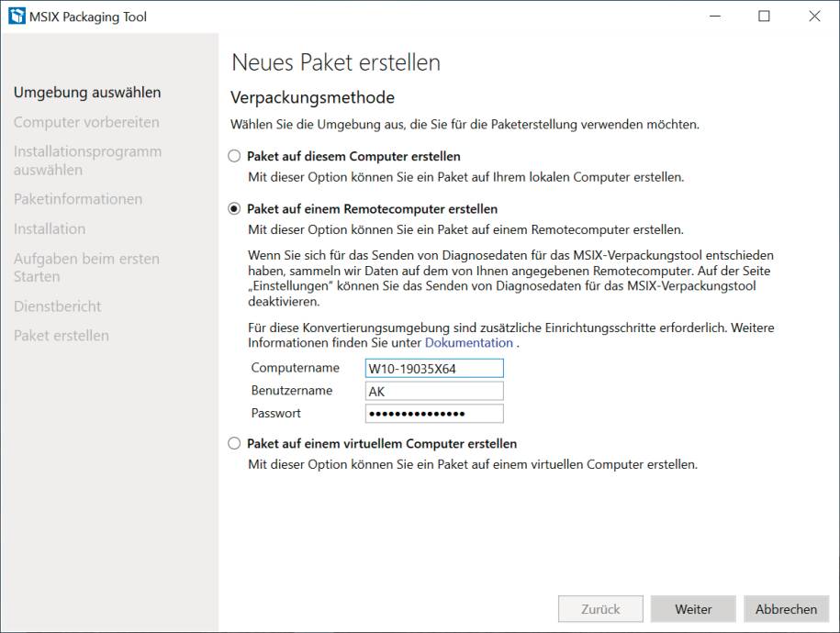The width and height of the screenshot is (840, 633).
Task: Jump to the Dienstbericht sidebar step
Action: click(57, 306)
